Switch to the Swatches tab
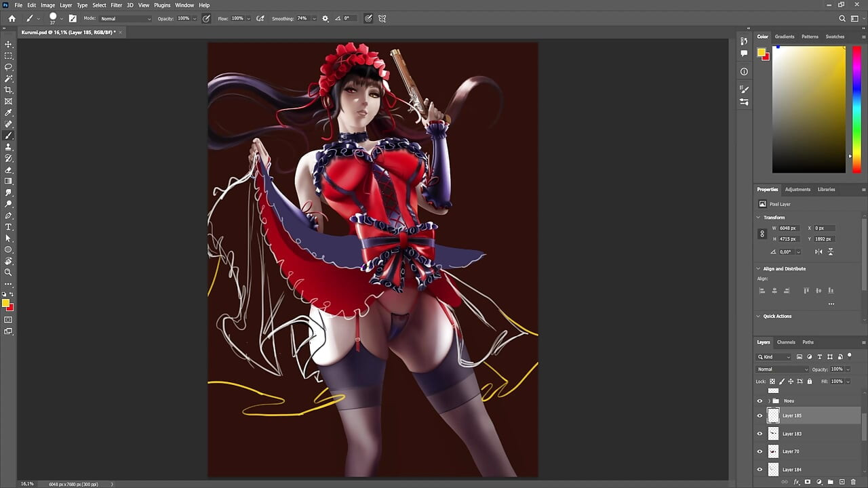Screen dimensions: 868x488 coord(835,37)
